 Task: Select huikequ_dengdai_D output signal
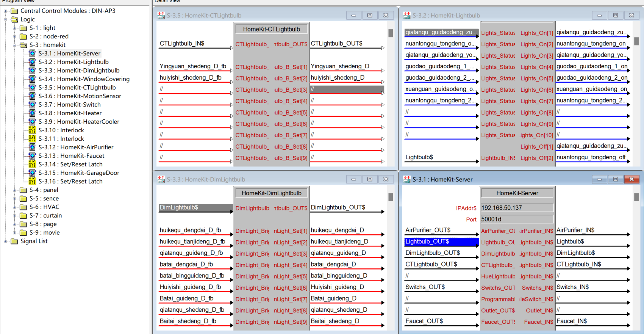(x=338, y=230)
